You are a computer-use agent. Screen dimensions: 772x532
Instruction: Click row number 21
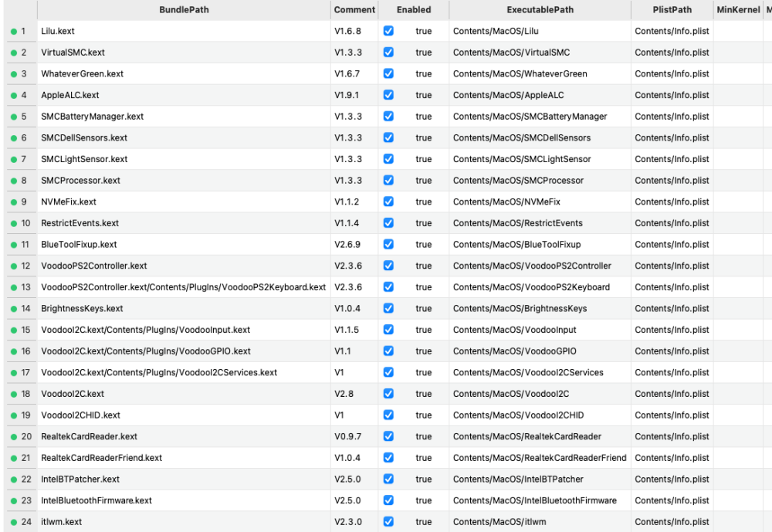click(x=25, y=458)
